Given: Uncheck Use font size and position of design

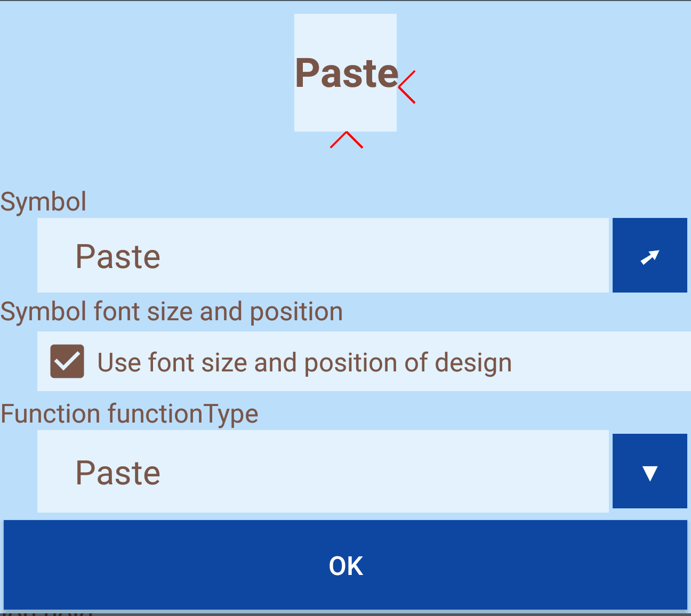Looking at the screenshot, I should pos(67,361).
